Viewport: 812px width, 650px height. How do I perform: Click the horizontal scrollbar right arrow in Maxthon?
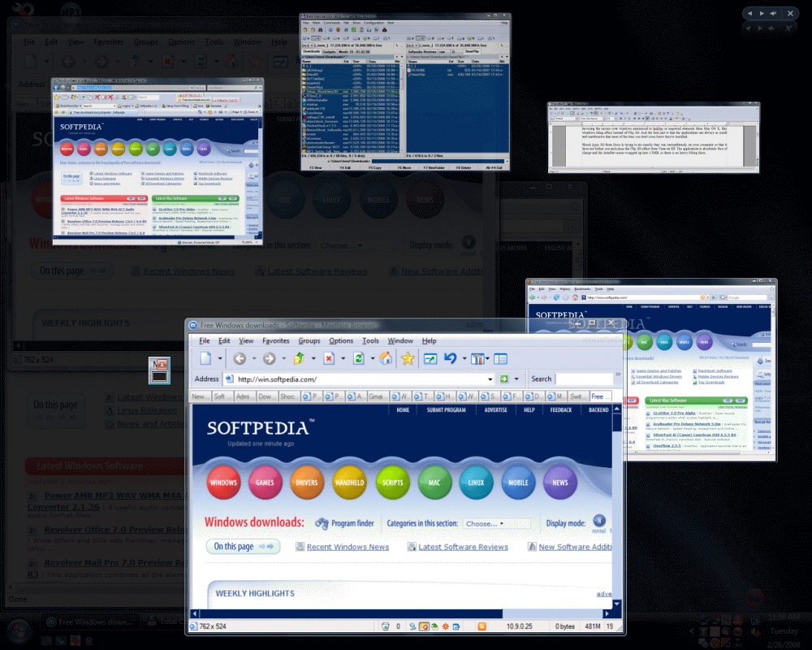(607, 613)
